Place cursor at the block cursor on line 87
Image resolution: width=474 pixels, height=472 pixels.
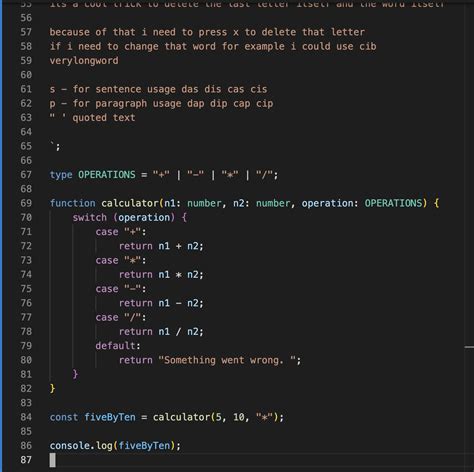tap(53, 460)
